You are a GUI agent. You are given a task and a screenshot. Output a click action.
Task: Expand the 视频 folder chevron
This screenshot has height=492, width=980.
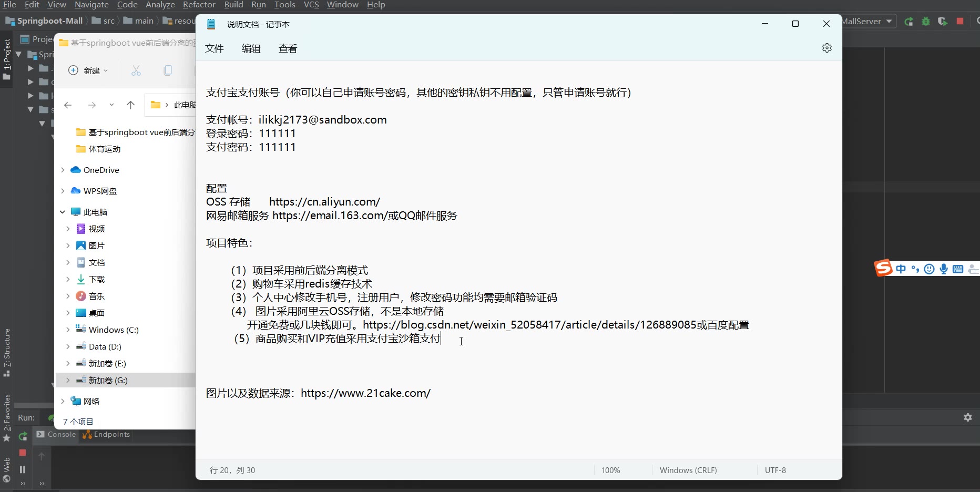68,229
